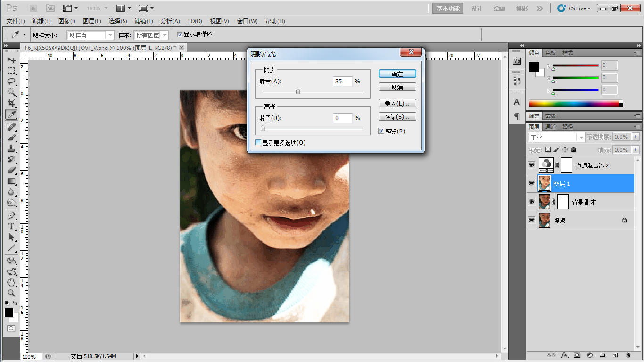The image size is (644, 362).
Task: Open the Mini Bridge from the top bar
Action: coord(50,8)
